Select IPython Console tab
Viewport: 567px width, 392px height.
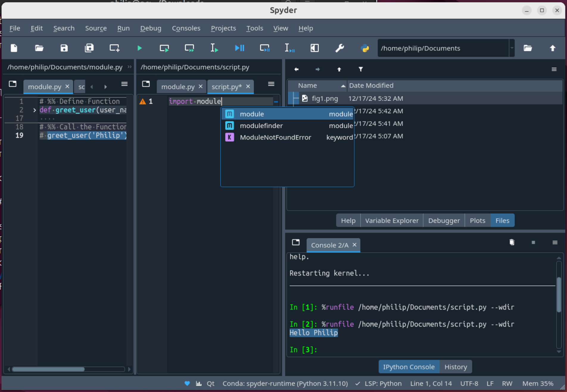(409, 367)
